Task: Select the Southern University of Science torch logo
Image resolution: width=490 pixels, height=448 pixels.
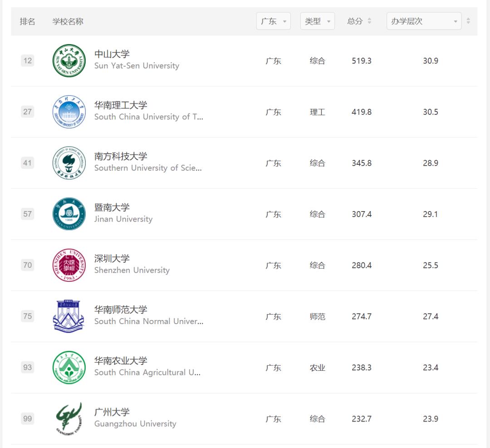Action: pos(69,162)
